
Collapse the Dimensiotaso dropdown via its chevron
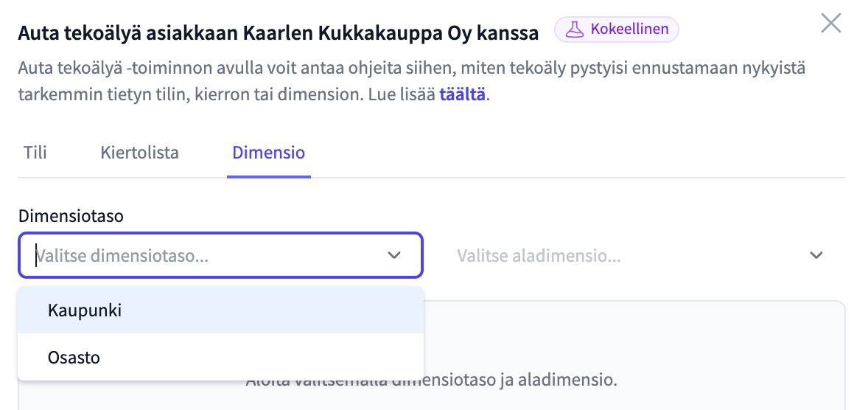[394, 256]
